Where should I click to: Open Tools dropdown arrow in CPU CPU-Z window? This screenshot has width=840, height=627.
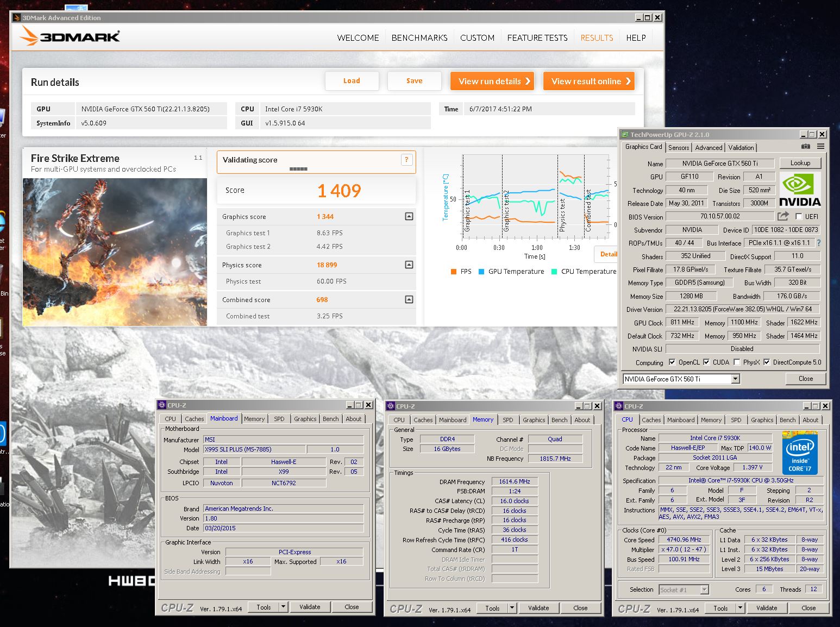[x=740, y=608]
